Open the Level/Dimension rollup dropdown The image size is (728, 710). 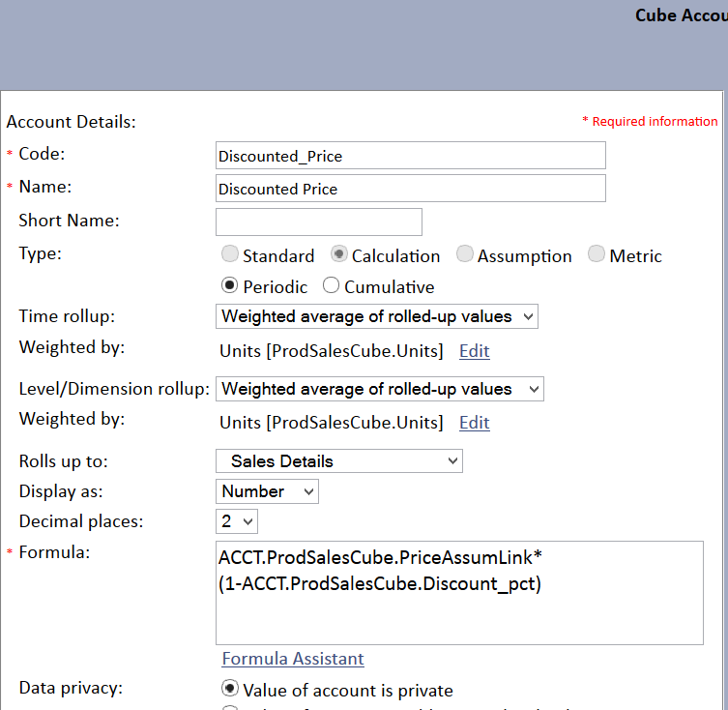(x=379, y=389)
